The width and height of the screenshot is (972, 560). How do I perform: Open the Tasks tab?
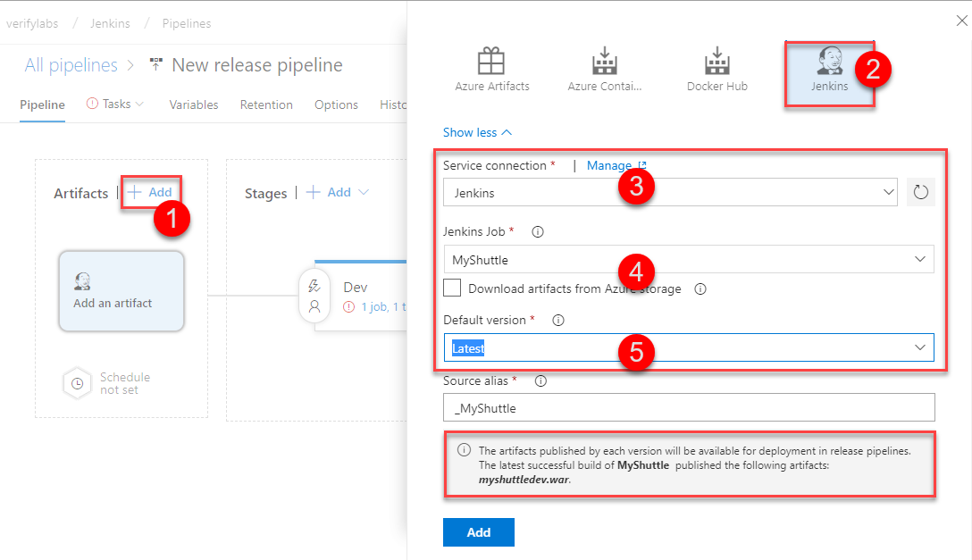116,104
